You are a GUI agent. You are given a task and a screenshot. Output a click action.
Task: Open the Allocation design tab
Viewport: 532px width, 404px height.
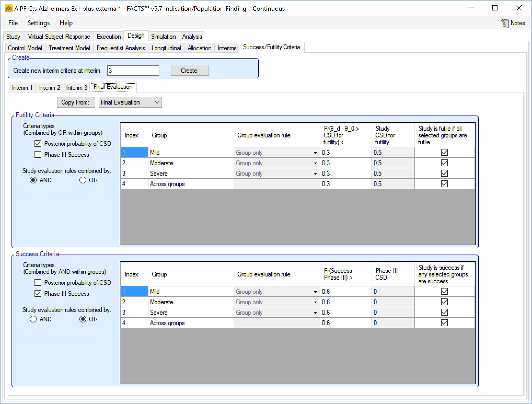tap(199, 48)
